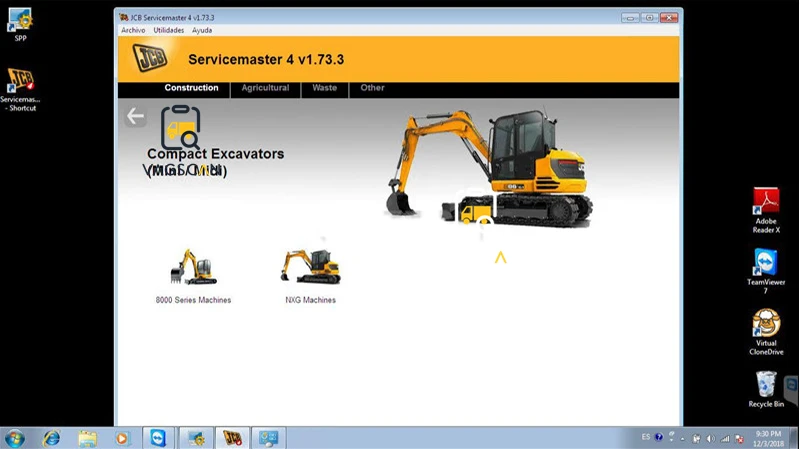Open remote desktop monitor taskbar button
Image resolution: width=800 pixels, height=449 pixels.
[x=269, y=438]
